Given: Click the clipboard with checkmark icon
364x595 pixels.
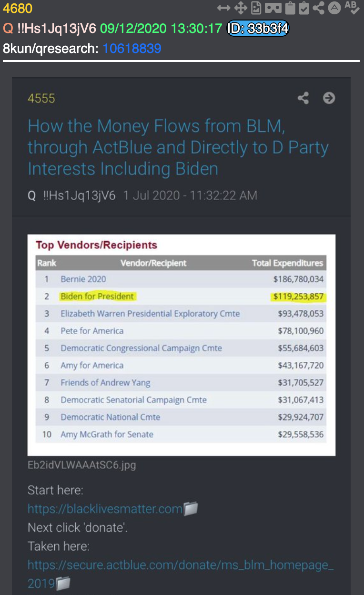Looking at the screenshot, I should coord(304,8).
